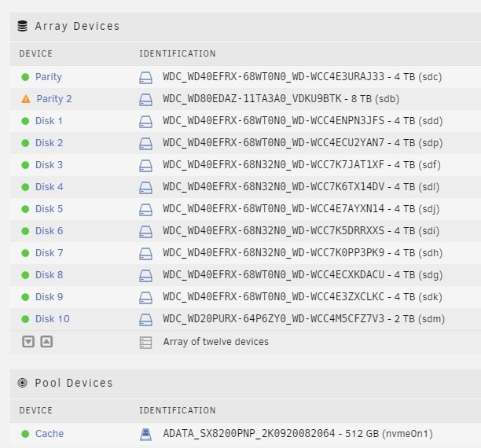Open the Disk 6 link
This screenshot has height=448, width=481.
click(x=49, y=231)
